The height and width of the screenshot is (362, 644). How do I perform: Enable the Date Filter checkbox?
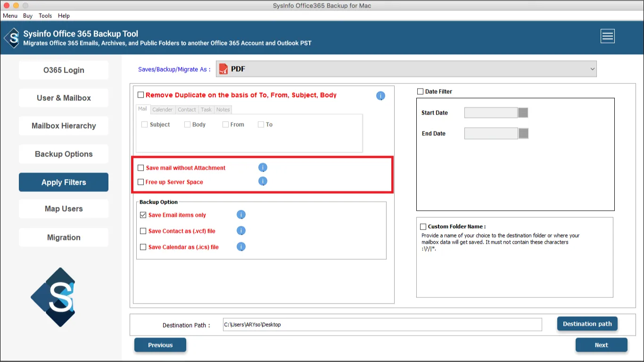tap(420, 91)
